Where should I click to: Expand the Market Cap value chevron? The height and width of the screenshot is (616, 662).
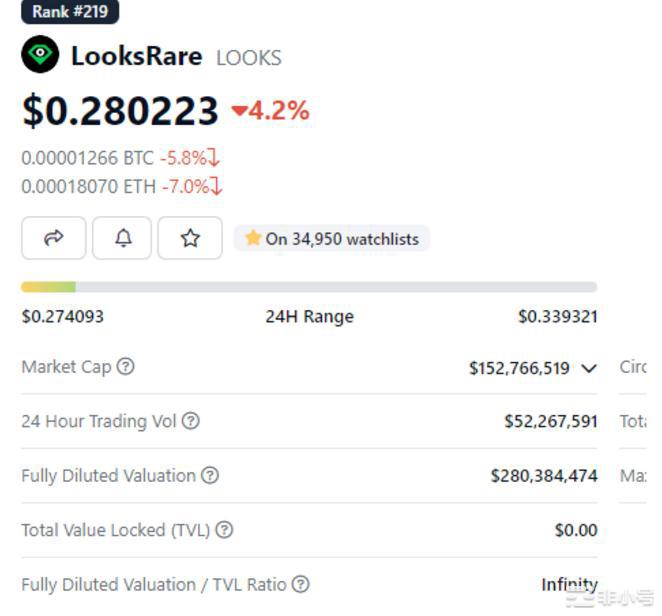[589, 368]
